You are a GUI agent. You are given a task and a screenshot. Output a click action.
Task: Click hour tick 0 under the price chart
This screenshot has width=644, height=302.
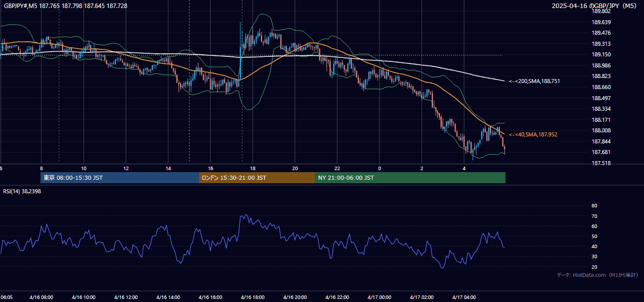pyautogui.click(x=379, y=168)
